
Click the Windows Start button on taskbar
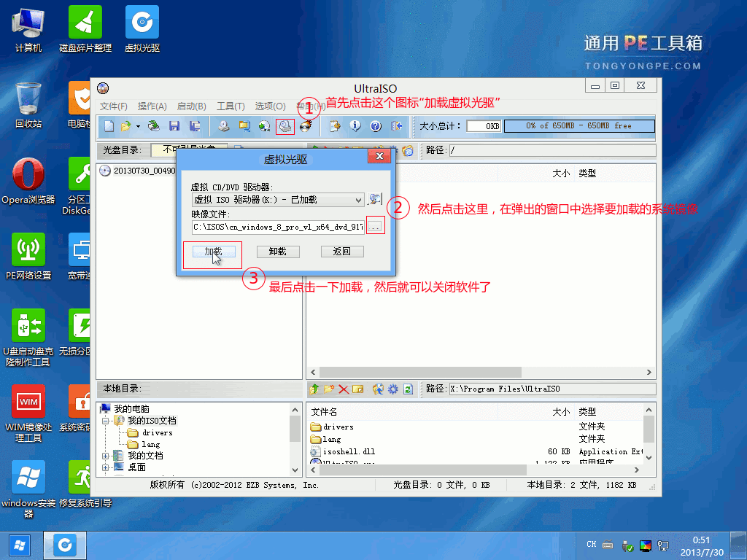pos(20,545)
